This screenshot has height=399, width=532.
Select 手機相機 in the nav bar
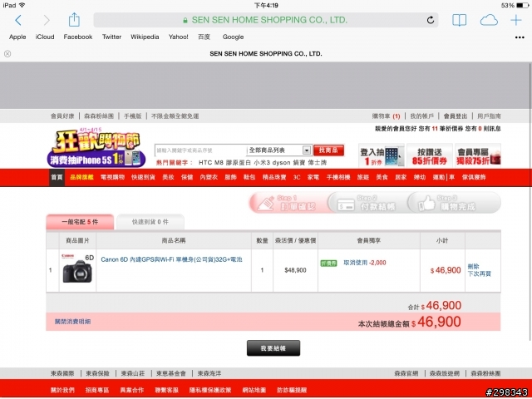(x=338, y=177)
